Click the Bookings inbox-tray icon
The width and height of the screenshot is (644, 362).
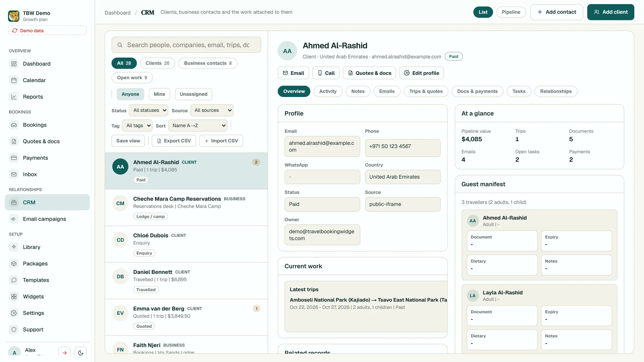[14, 125]
